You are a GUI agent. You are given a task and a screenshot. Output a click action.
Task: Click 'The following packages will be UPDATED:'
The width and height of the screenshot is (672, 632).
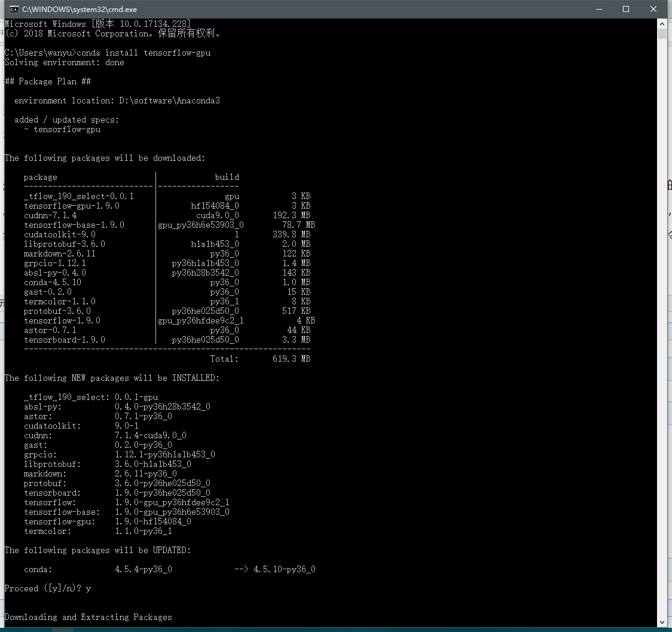[x=97, y=550]
